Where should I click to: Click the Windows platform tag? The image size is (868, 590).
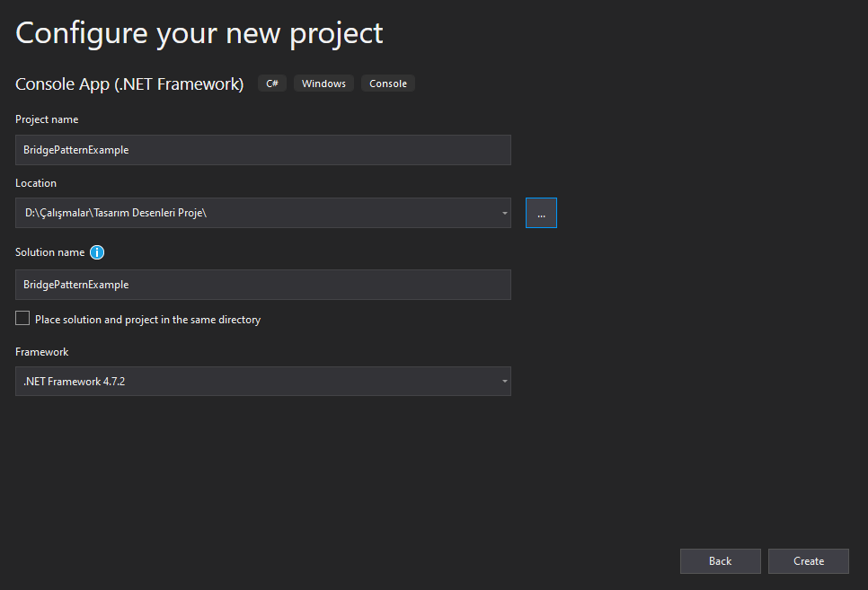point(323,84)
